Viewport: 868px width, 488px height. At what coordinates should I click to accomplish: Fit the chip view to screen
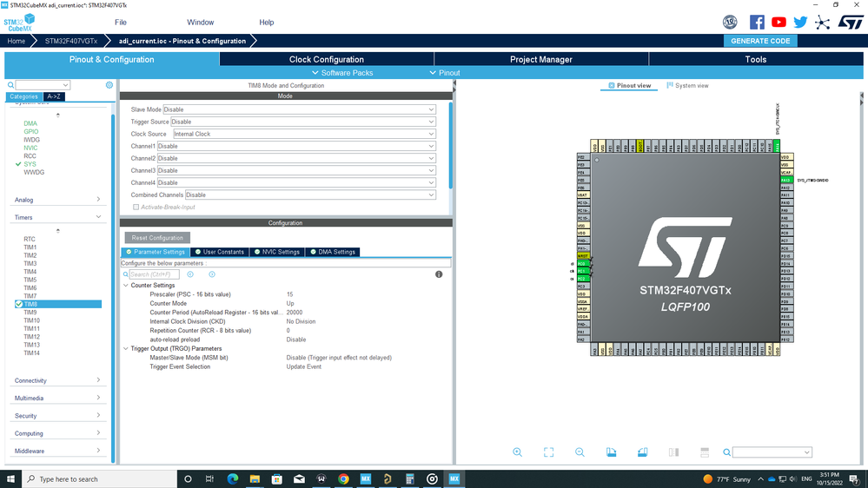tap(548, 452)
